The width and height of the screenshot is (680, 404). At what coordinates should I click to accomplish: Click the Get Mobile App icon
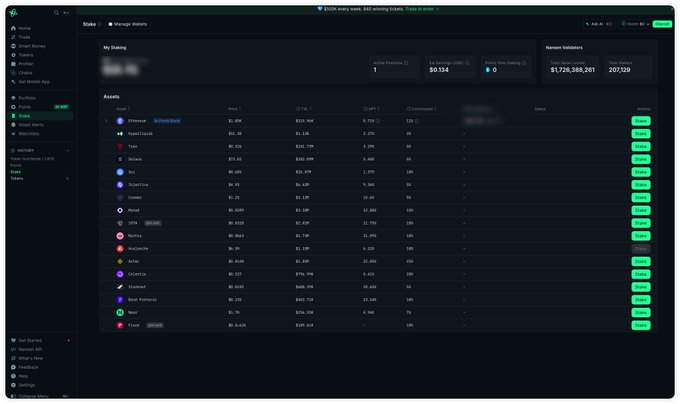pos(13,81)
